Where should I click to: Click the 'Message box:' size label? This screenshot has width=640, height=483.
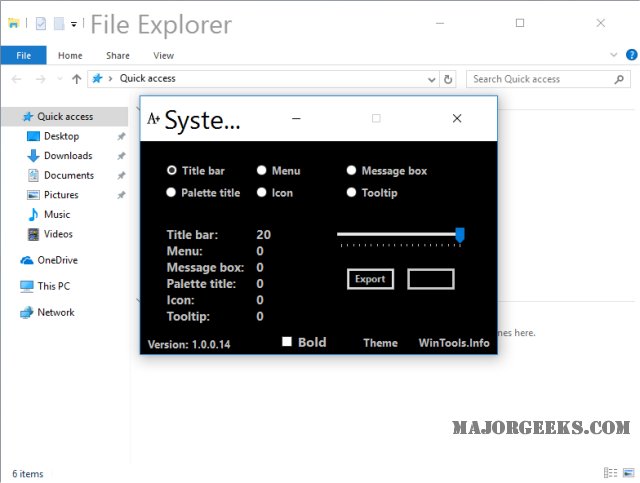pyautogui.click(x=205, y=267)
